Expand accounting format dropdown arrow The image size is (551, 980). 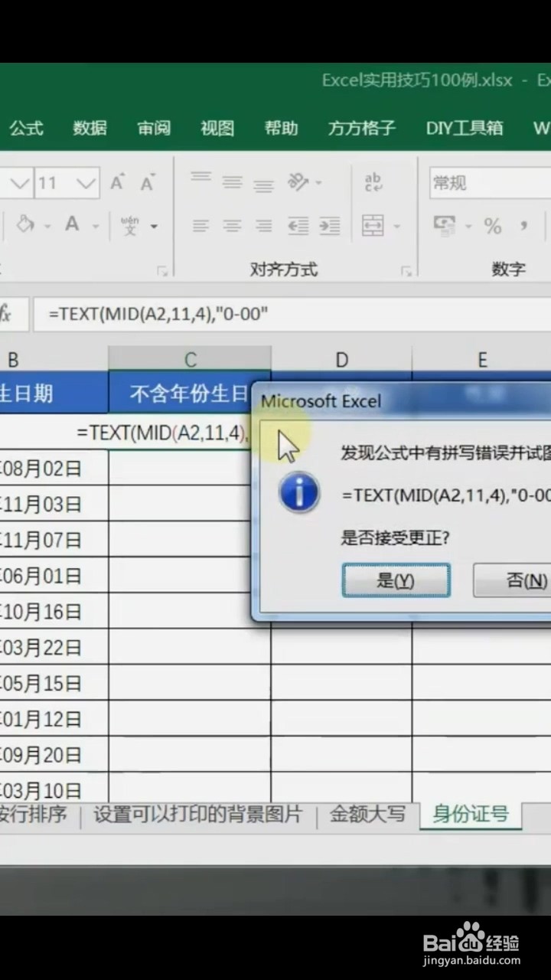(x=467, y=226)
